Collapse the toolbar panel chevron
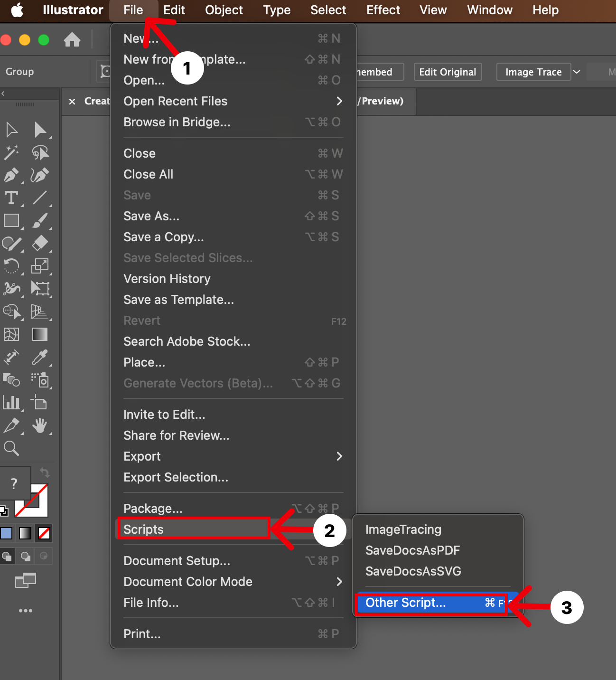Image resolution: width=616 pixels, height=680 pixels. click(3, 94)
